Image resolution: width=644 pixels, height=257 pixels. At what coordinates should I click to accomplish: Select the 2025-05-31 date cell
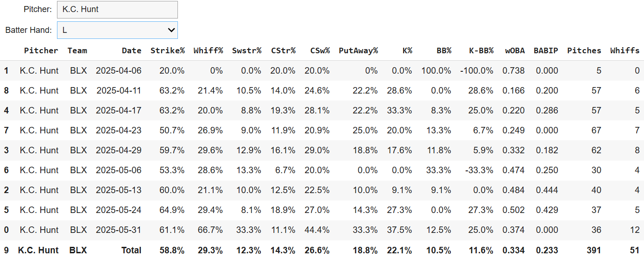click(119, 230)
